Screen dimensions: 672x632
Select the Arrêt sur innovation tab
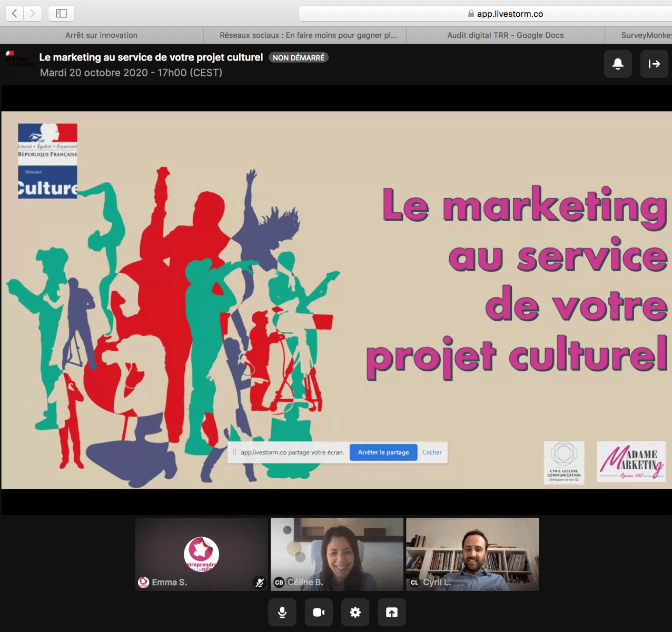coord(101,35)
